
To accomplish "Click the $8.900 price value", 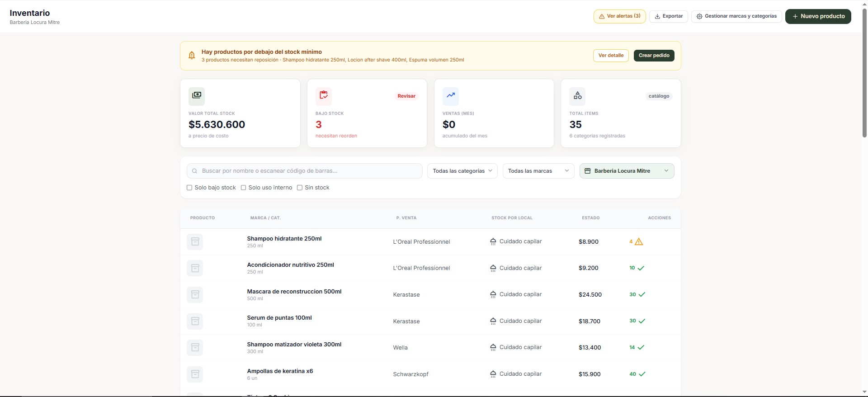I will click(x=589, y=242).
